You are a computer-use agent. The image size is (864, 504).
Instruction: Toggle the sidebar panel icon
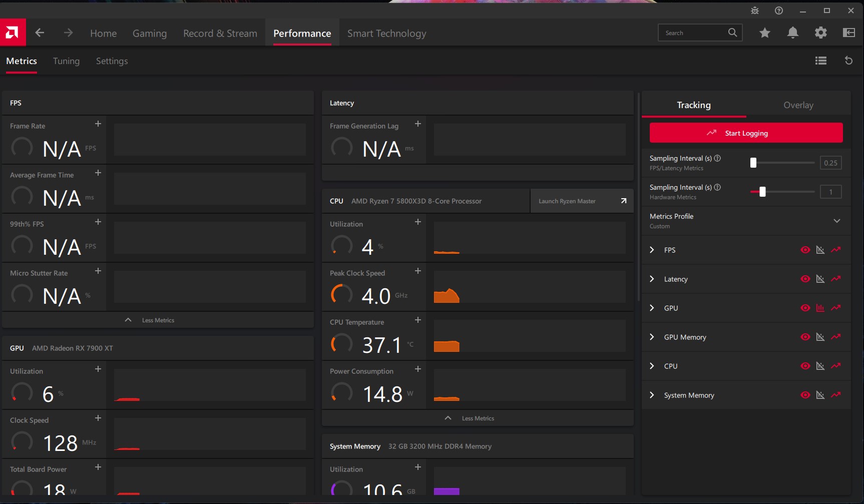click(x=849, y=33)
